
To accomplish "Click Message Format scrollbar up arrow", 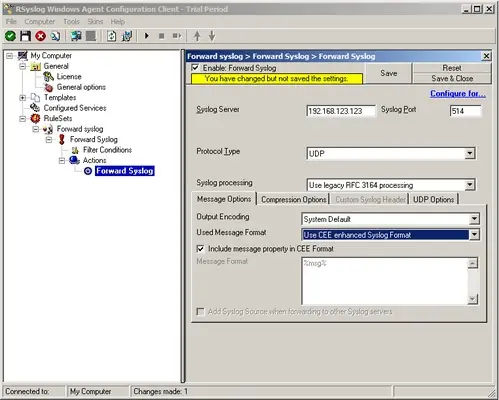I will click(473, 263).
